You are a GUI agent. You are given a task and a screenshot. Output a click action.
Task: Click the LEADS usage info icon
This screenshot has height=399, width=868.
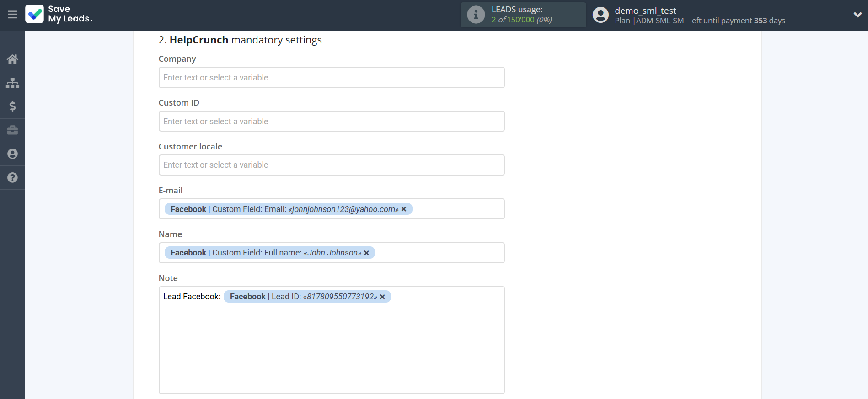coord(476,15)
